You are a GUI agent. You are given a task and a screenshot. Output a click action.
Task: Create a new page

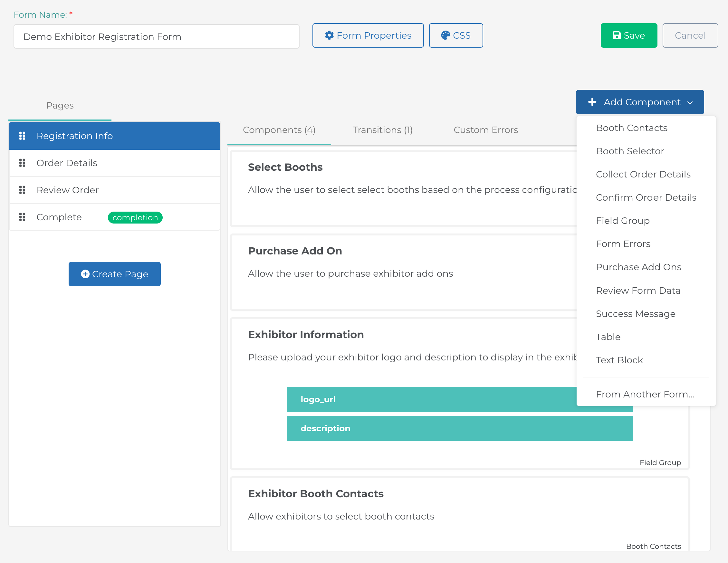point(115,274)
